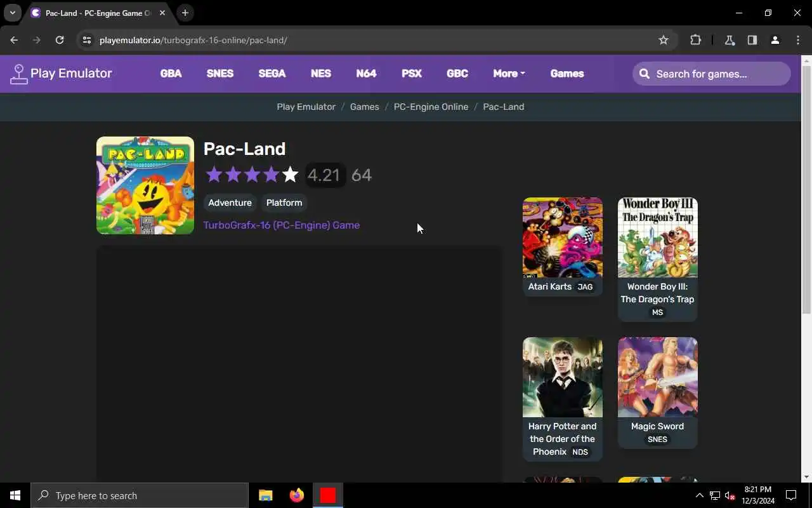Click the Search for games input field
The height and width of the screenshot is (508, 812).
(x=712, y=74)
